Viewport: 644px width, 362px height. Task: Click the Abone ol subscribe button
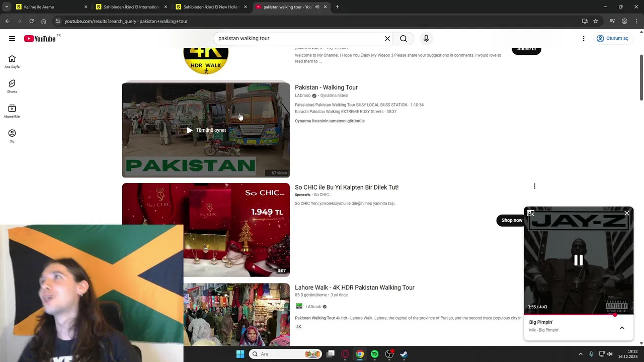coord(526,49)
